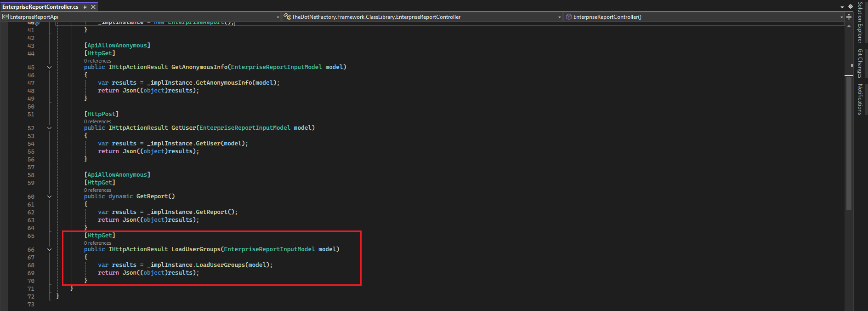Click EnterpriseReportInputModel on line 52
868x311 pixels.
tap(245, 128)
